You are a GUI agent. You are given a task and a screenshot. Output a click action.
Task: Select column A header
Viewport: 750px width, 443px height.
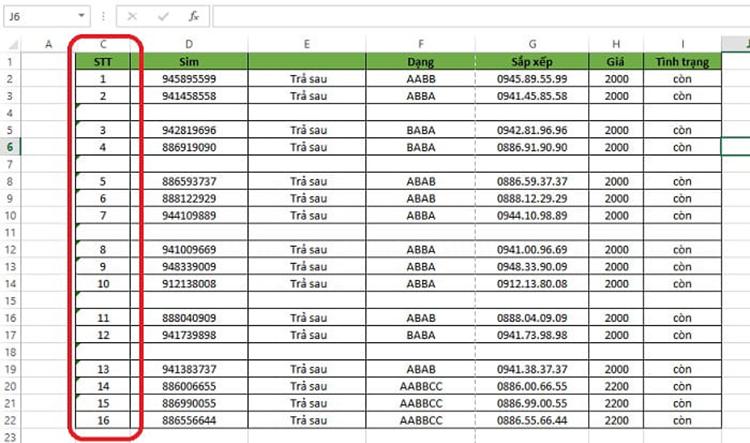pyautogui.click(x=48, y=44)
